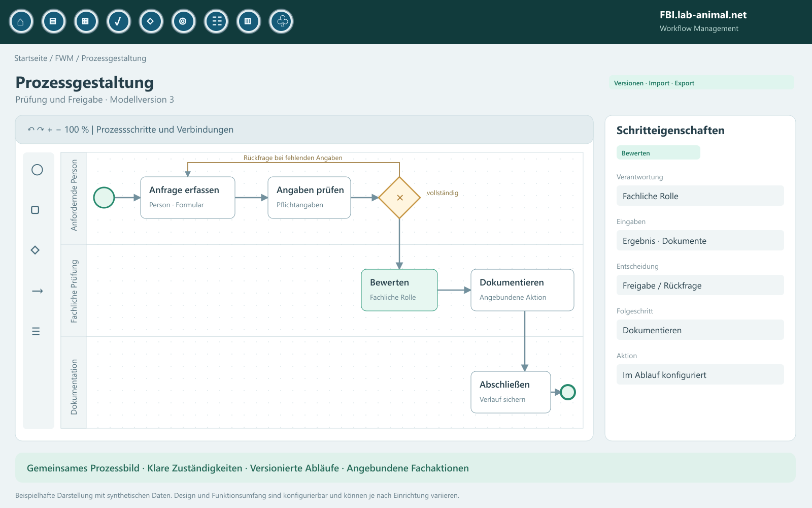Open the home icon in top navigation
This screenshot has height=508, width=812.
click(21, 21)
